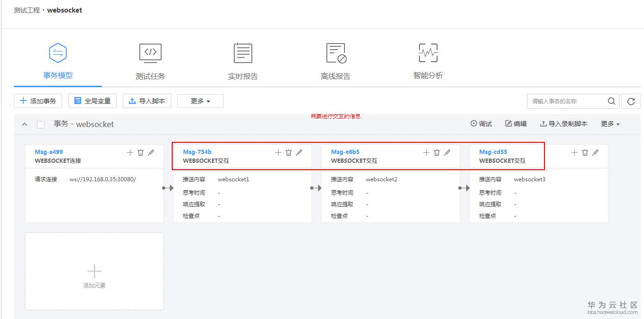Click the 离线报告 icon
644x319 pixels.
(x=336, y=53)
